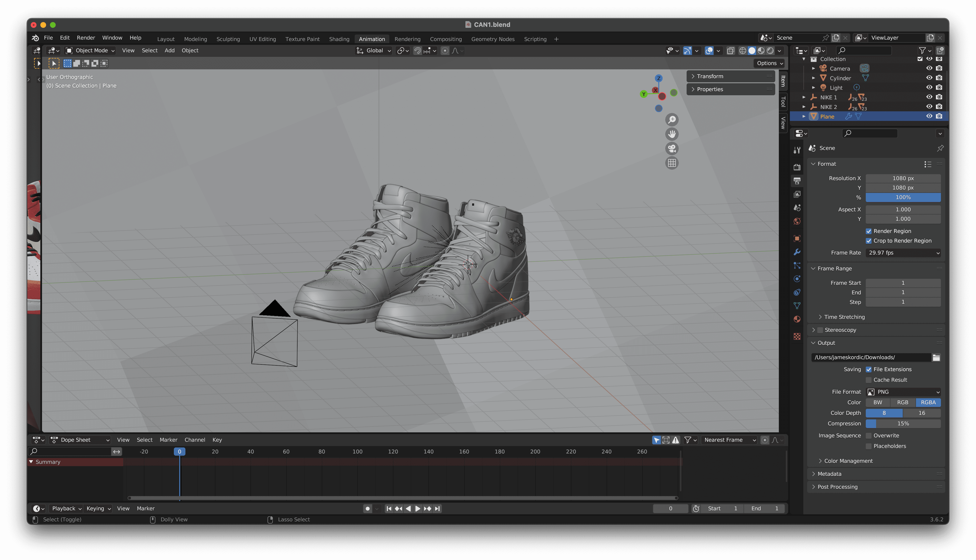Expand NIKE 1 in outliner

[804, 97]
